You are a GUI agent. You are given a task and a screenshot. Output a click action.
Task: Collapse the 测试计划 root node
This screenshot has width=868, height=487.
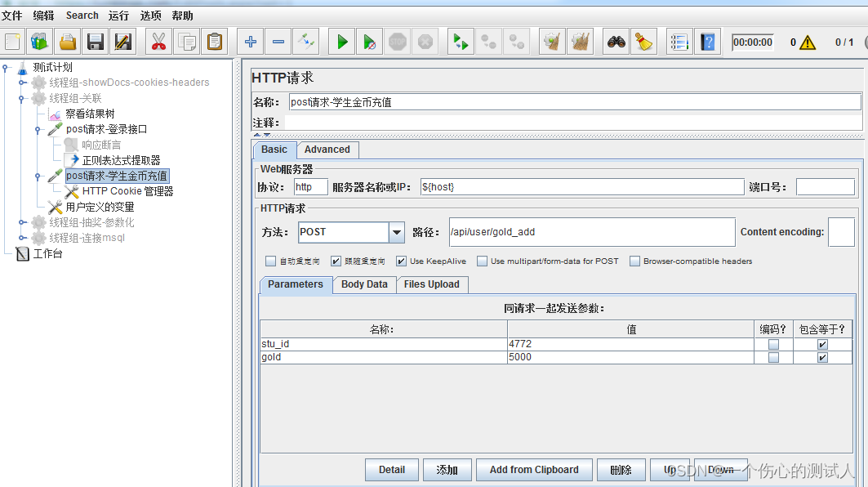coord(6,68)
